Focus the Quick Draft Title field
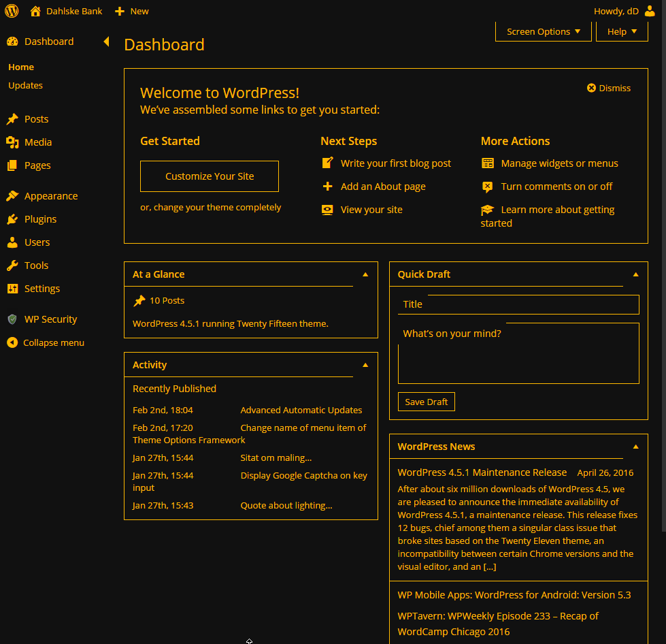The image size is (666, 644). coord(518,304)
